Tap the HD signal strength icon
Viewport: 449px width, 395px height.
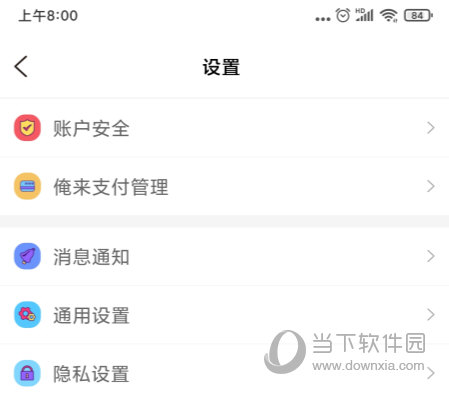click(364, 15)
